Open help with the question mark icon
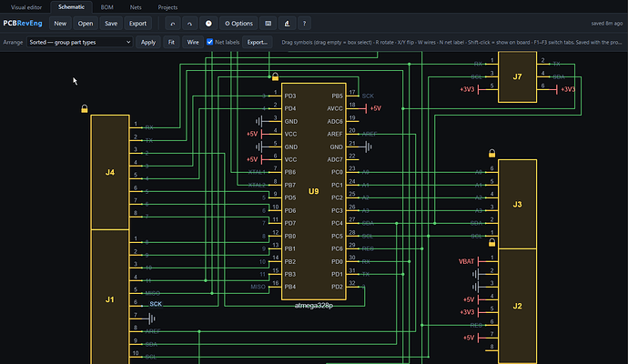The image size is (628, 364). tap(304, 24)
